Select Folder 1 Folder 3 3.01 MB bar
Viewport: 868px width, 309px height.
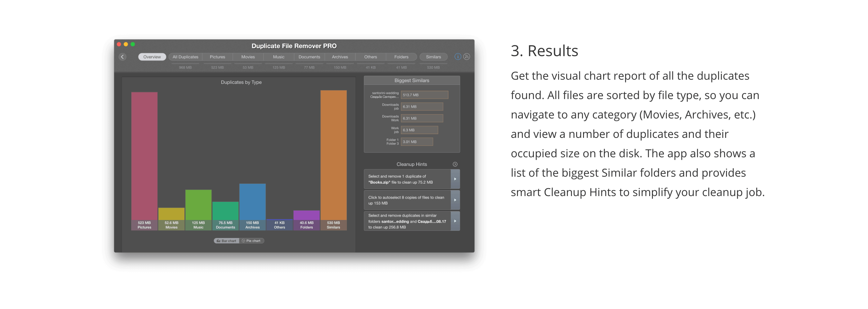click(417, 142)
